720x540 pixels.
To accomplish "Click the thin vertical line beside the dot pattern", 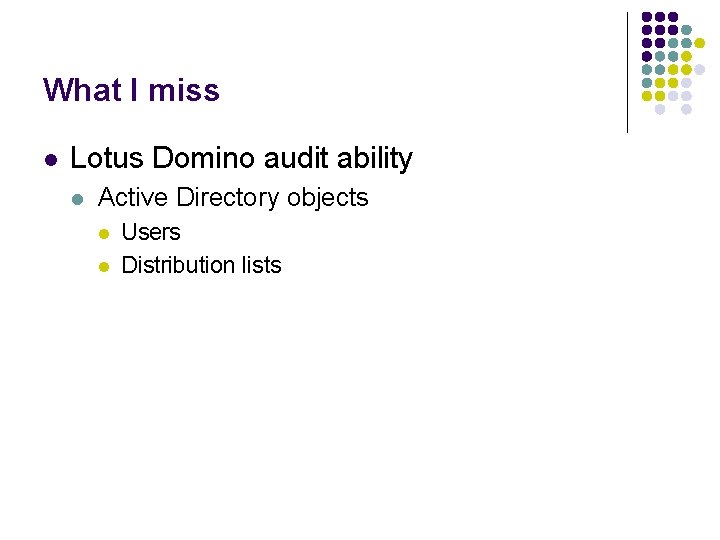I will click(627, 72).
